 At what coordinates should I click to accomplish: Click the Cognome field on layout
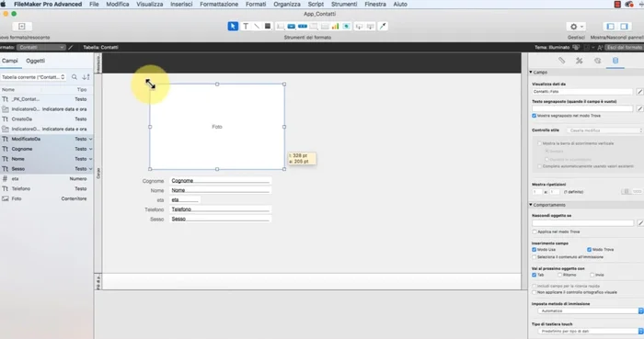pyautogui.click(x=220, y=181)
